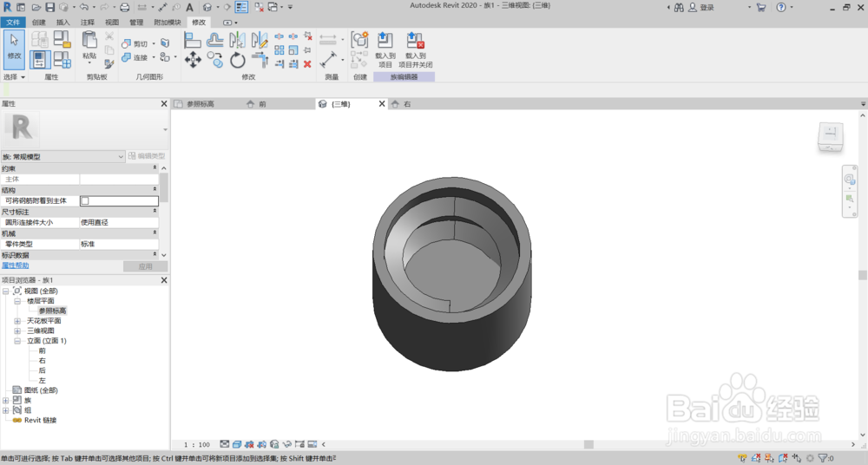This screenshot has width=868, height=465.
Task: Click Load into Project and Close
Action: click(415, 50)
